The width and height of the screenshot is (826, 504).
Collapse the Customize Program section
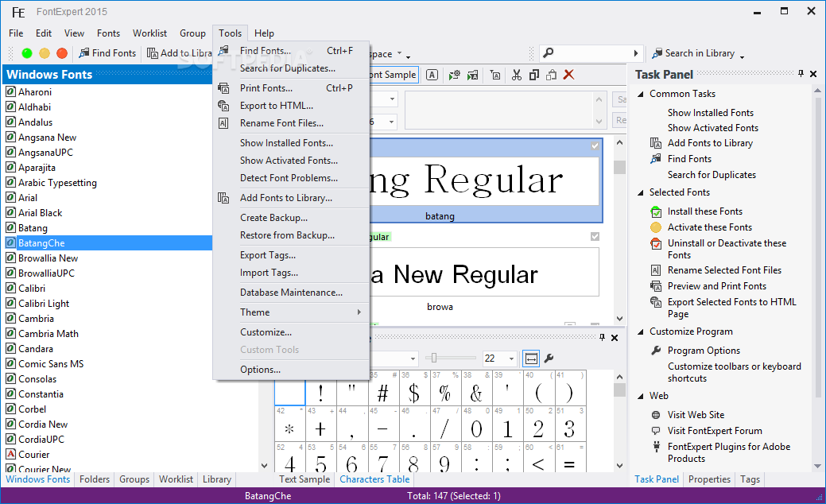pos(641,331)
